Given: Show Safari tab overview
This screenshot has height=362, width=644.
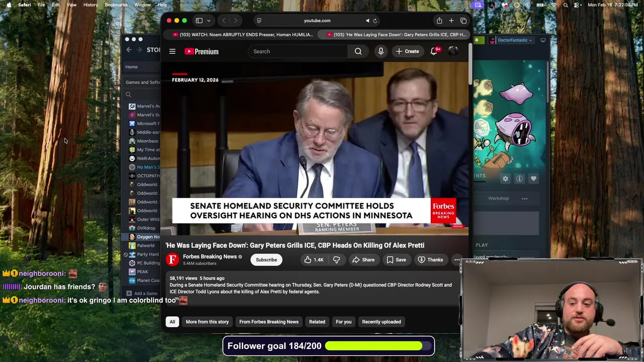Looking at the screenshot, I should tap(463, 21).
